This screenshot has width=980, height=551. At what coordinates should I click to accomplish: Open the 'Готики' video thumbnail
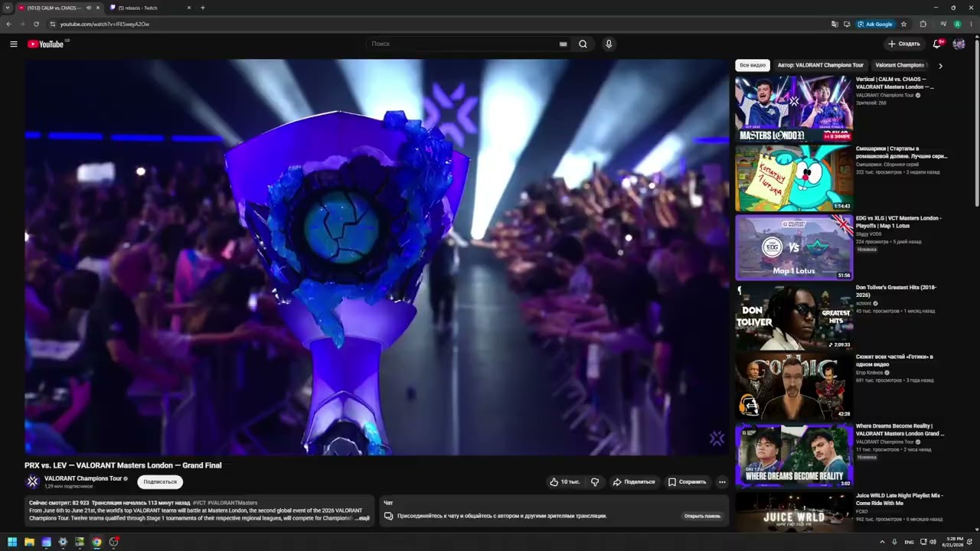(x=794, y=386)
